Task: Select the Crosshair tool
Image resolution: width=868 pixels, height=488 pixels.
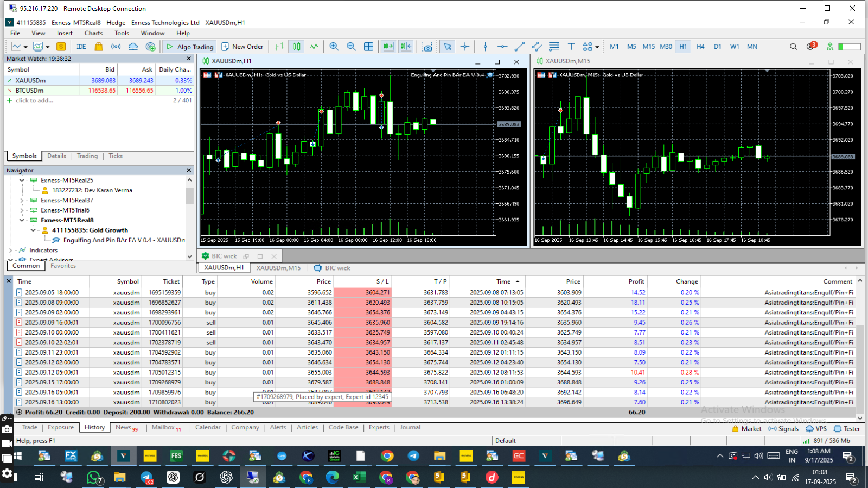Action: (465, 47)
